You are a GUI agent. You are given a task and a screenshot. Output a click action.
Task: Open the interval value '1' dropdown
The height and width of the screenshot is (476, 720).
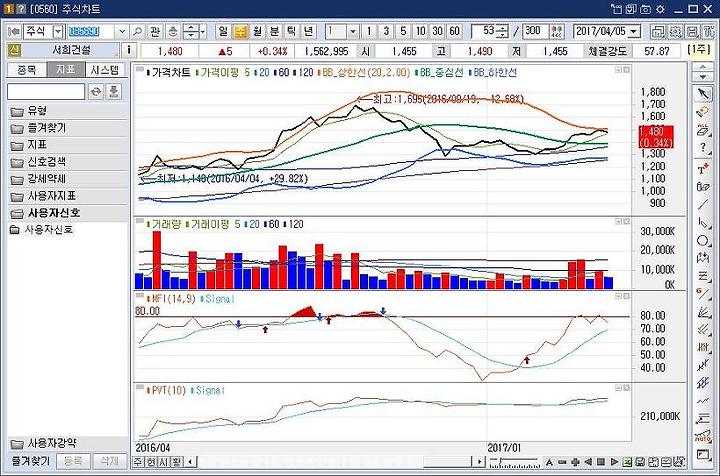352,31
